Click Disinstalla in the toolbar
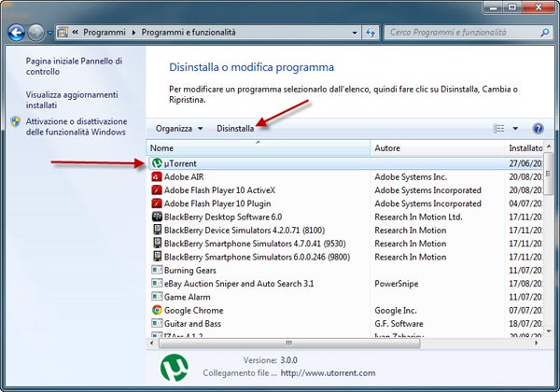Screen dimensions: 560x392 point(235,129)
